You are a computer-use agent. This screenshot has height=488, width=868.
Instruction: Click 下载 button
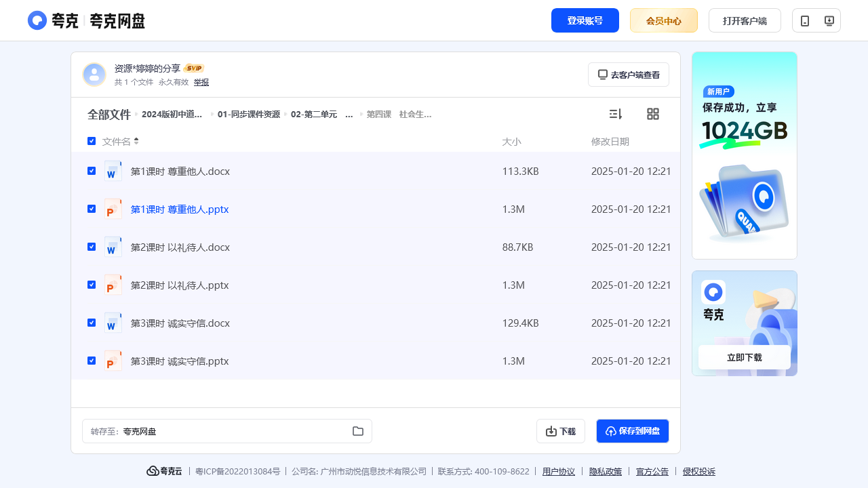[x=561, y=431]
